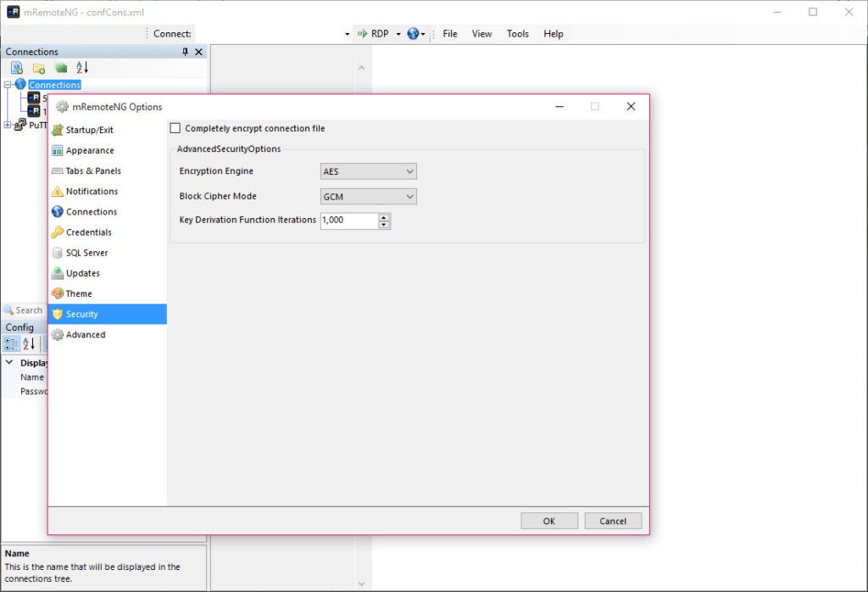This screenshot has height=592, width=868.
Task: Open the File menu
Action: [450, 34]
